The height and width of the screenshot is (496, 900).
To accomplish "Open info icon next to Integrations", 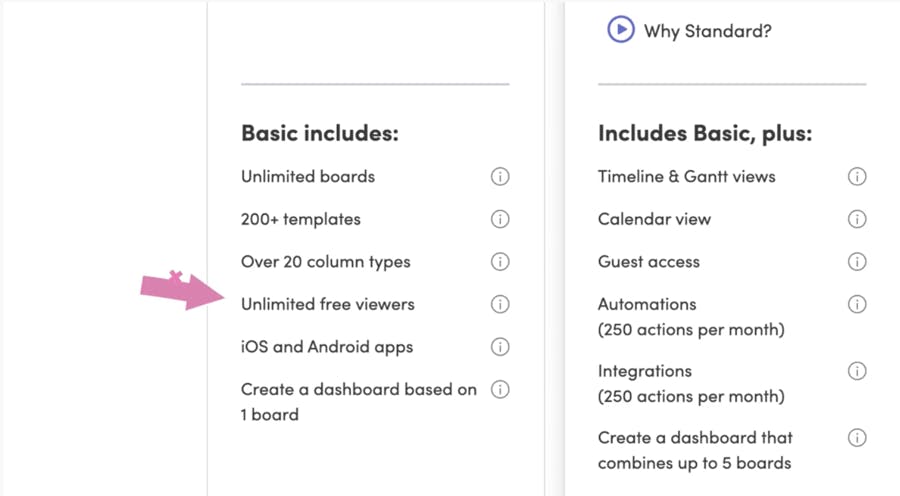I will tap(857, 371).
